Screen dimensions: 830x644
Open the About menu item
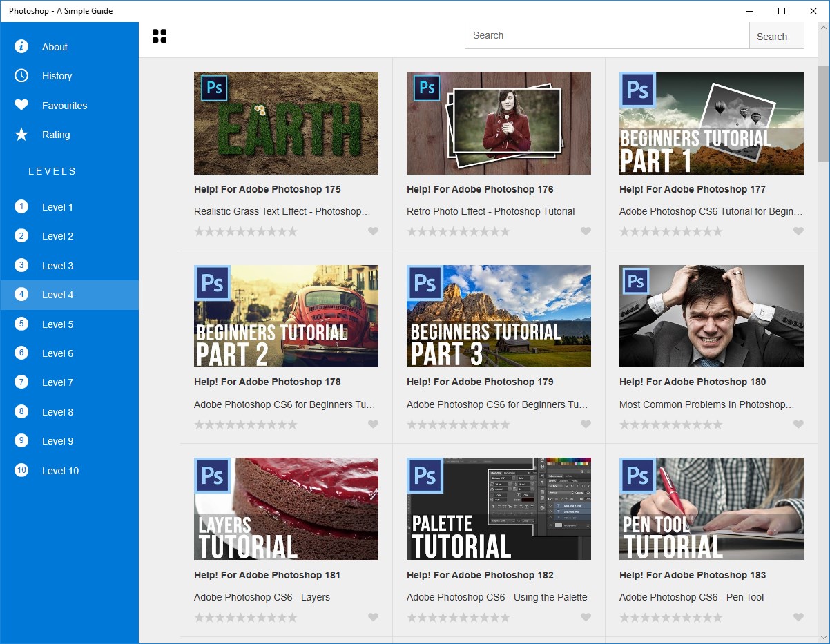point(69,47)
